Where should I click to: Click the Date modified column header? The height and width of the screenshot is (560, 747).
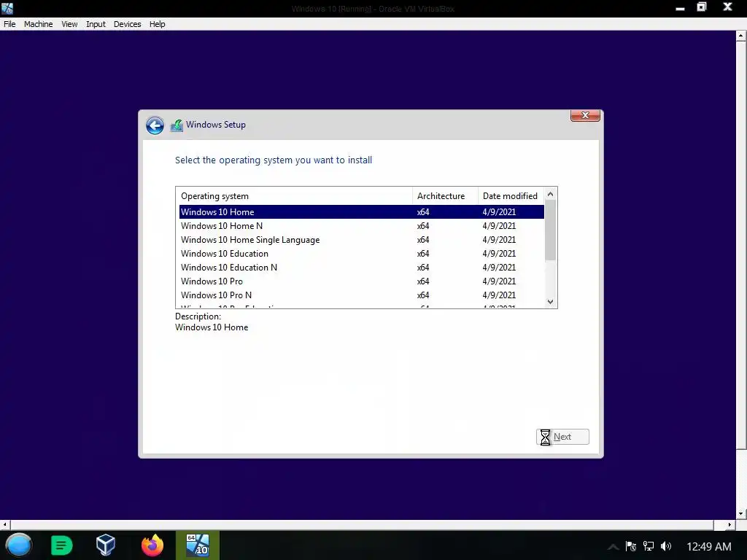[x=511, y=196]
